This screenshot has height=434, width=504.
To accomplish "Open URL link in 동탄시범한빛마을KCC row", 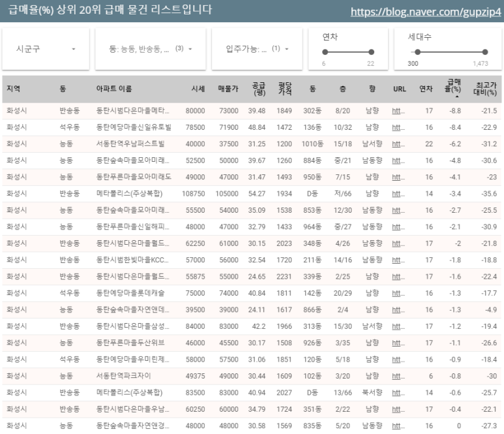I will (398, 260).
